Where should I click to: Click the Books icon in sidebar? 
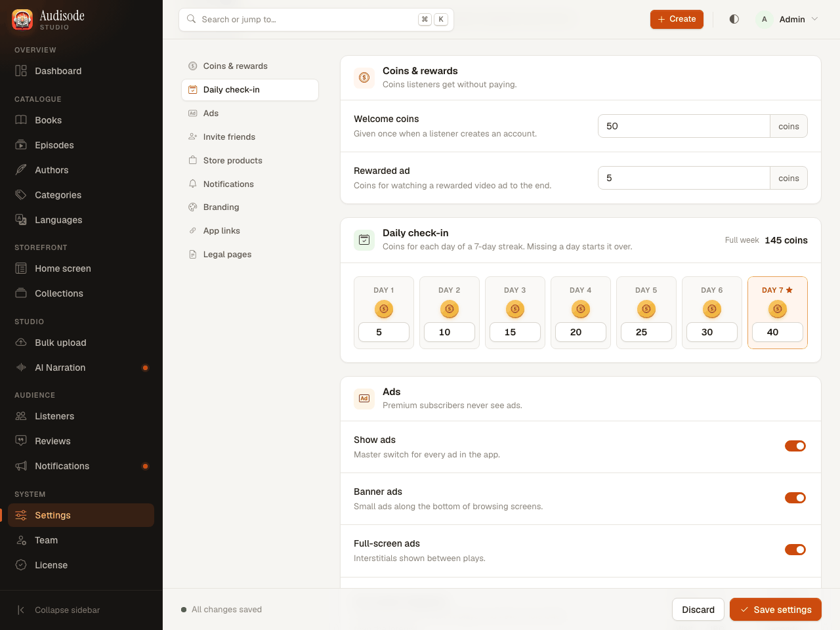(21, 120)
